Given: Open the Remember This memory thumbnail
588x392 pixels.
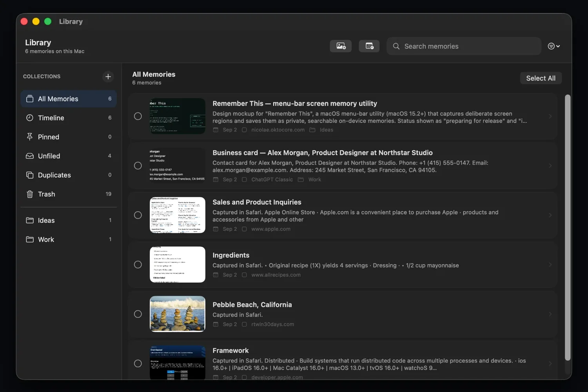Looking at the screenshot, I should [178, 116].
